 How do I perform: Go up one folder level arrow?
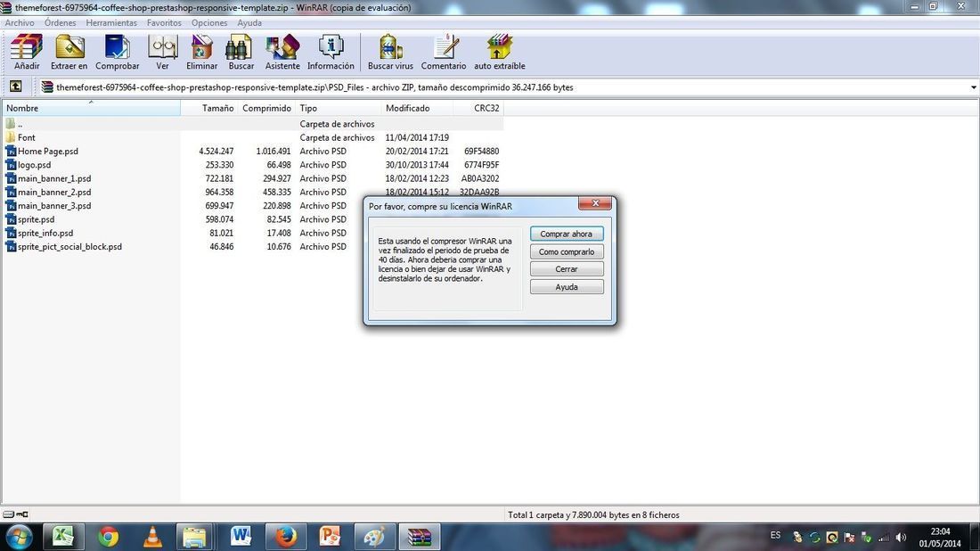point(16,87)
